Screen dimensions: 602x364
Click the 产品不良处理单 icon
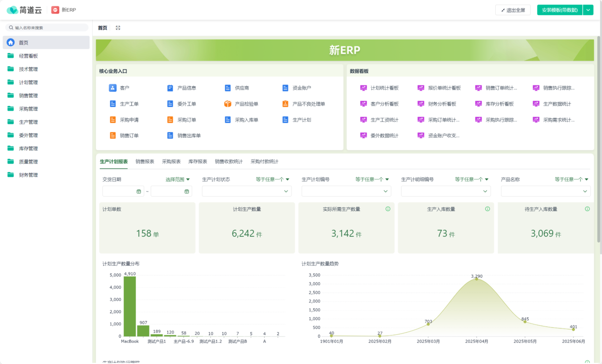coord(285,104)
